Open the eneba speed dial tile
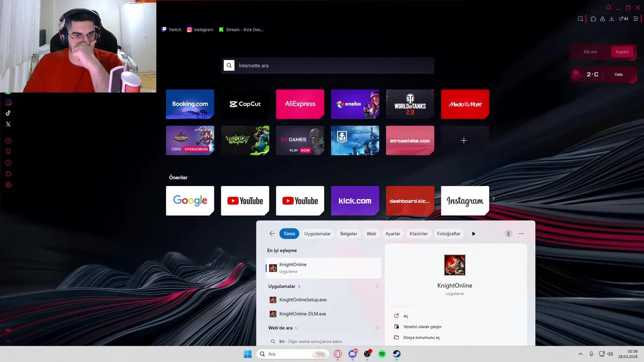The width and height of the screenshot is (644, 362). tap(355, 104)
